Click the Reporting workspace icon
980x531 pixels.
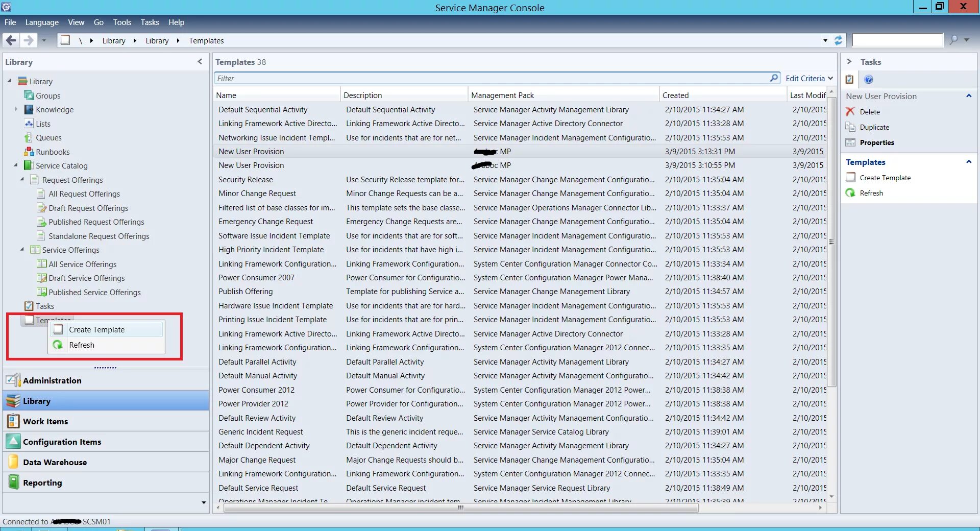pos(13,482)
